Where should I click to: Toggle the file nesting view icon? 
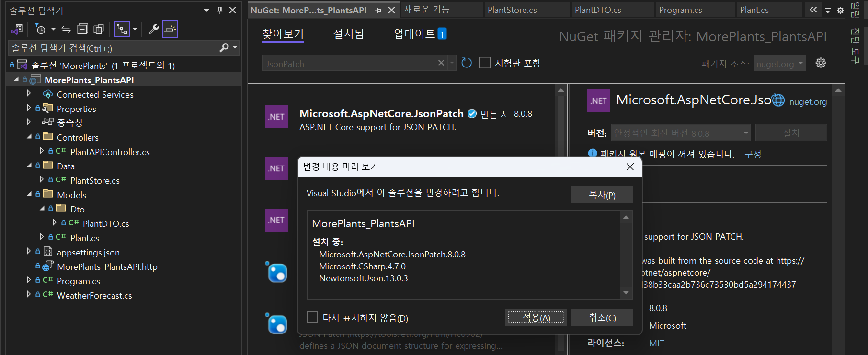coord(122,30)
